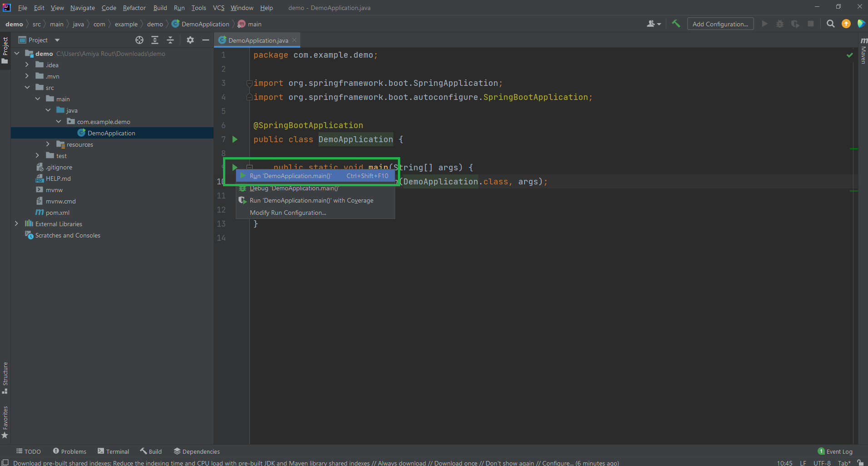Click the Run toolbar play icon

(x=764, y=24)
